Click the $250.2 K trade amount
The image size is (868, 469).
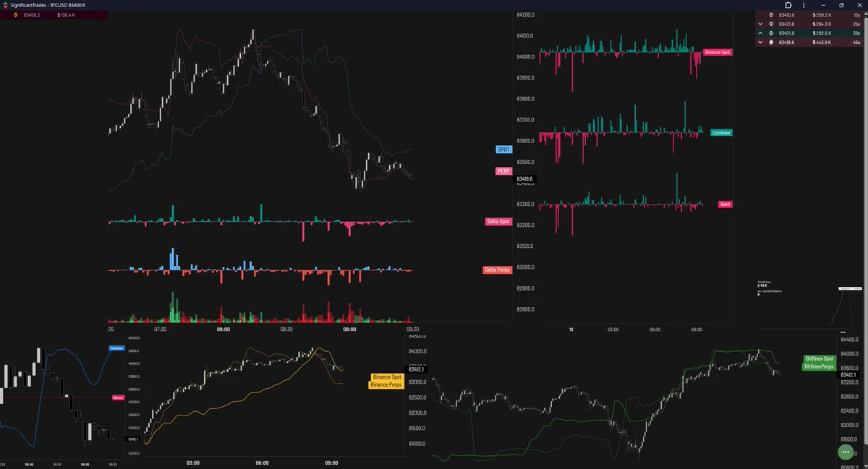tap(822, 15)
